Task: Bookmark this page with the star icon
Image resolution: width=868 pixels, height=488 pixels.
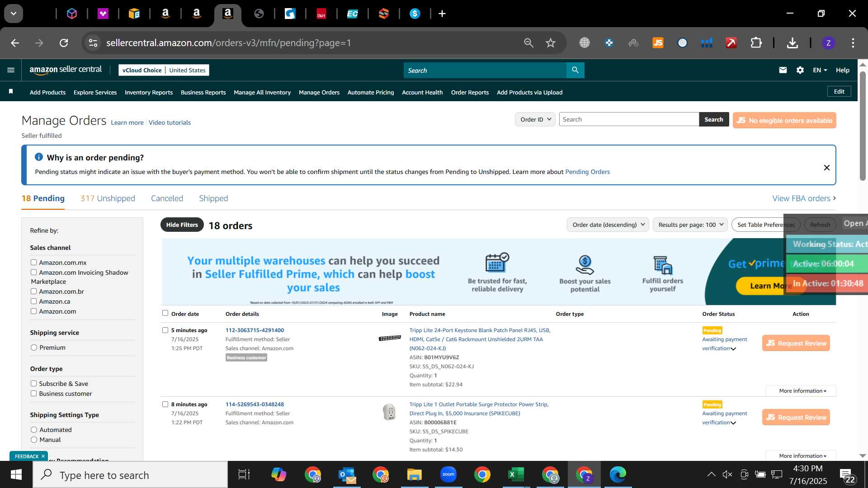Action: click(x=550, y=43)
